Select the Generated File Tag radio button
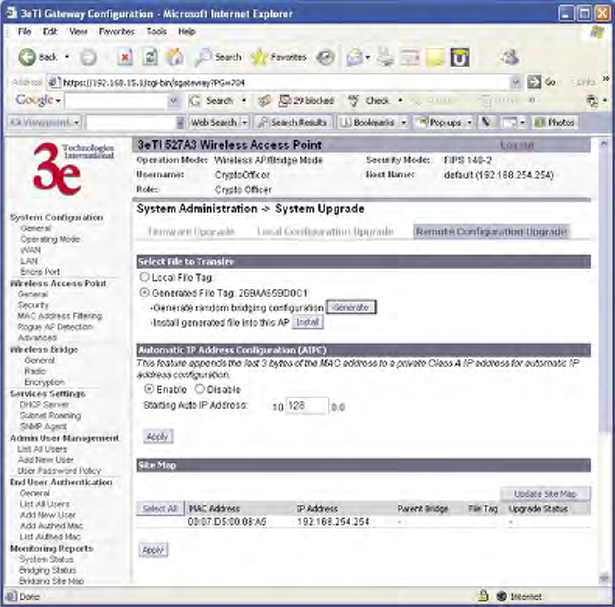This screenshot has width=615, height=607. 144,292
